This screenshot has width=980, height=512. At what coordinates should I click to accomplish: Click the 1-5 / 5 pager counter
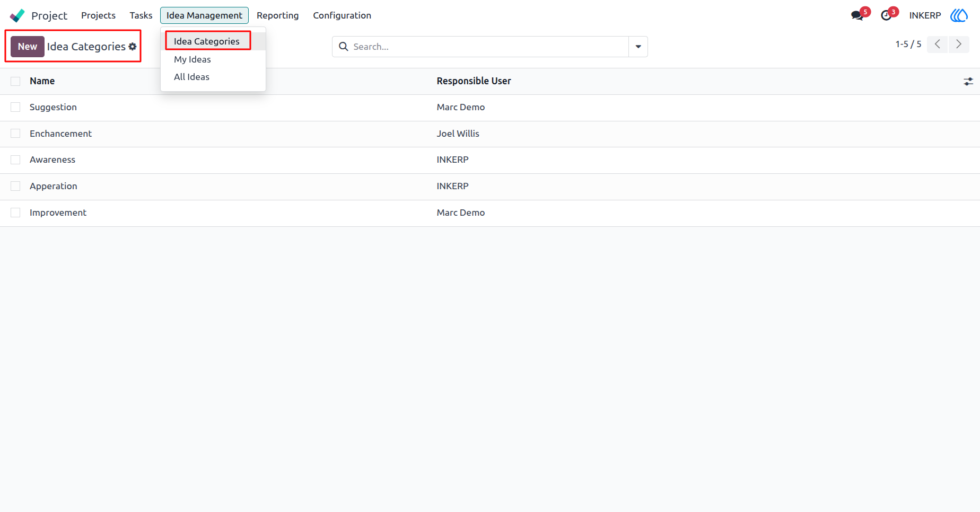pos(908,45)
